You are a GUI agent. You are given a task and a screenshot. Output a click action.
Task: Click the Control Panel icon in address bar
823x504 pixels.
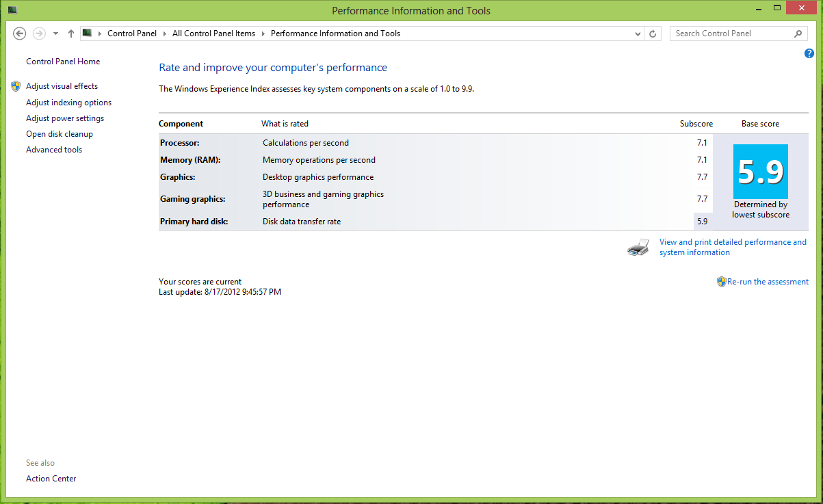tap(87, 33)
